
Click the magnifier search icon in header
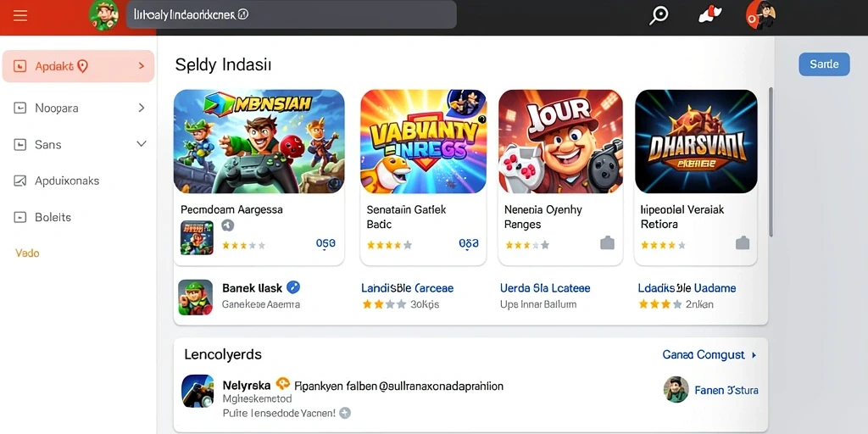658,15
